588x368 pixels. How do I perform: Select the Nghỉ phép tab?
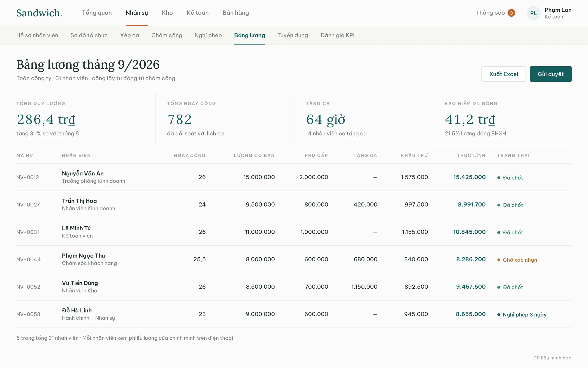point(208,35)
